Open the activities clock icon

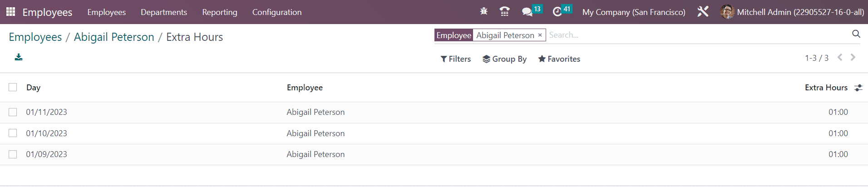coord(557,12)
